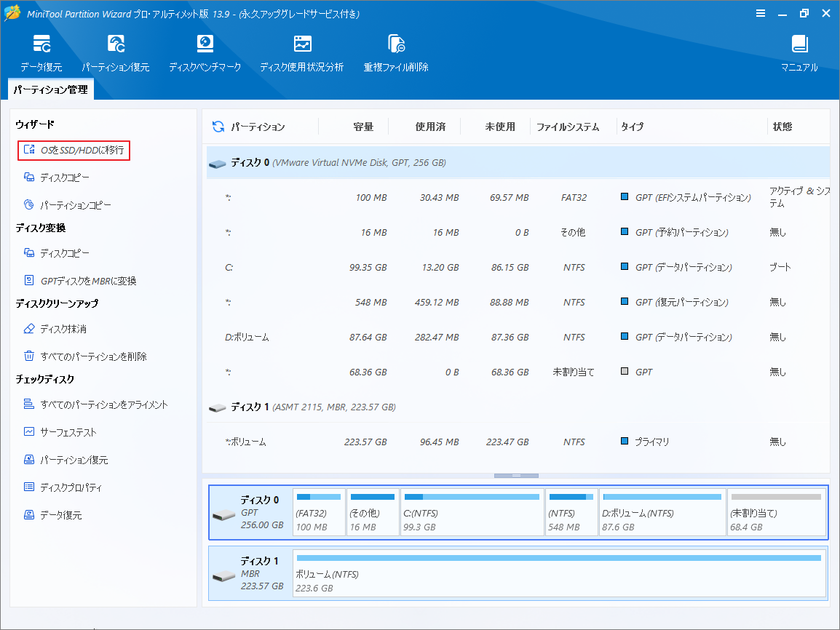Sort by 容量 column header
The image size is (840, 630).
pos(363,127)
